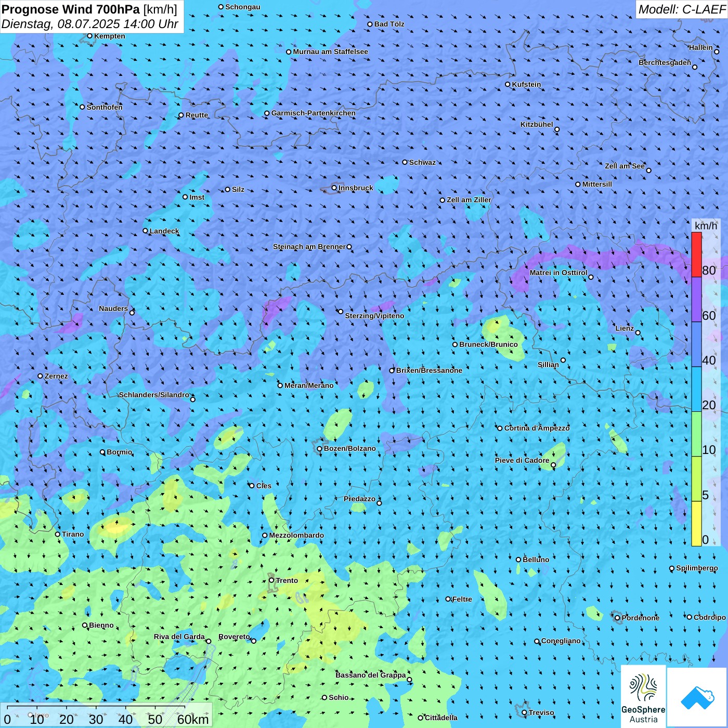Viewport: 728px width, 728px height.
Task: Click the 'Schwaz' label
Action: 422,162
